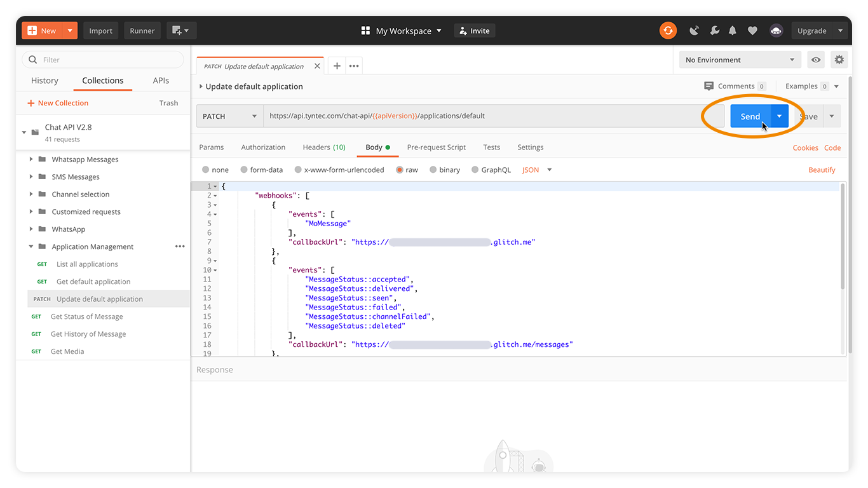Viewport: 868px width, 488px height.
Task: Switch to the Collections tab
Action: [x=103, y=81]
